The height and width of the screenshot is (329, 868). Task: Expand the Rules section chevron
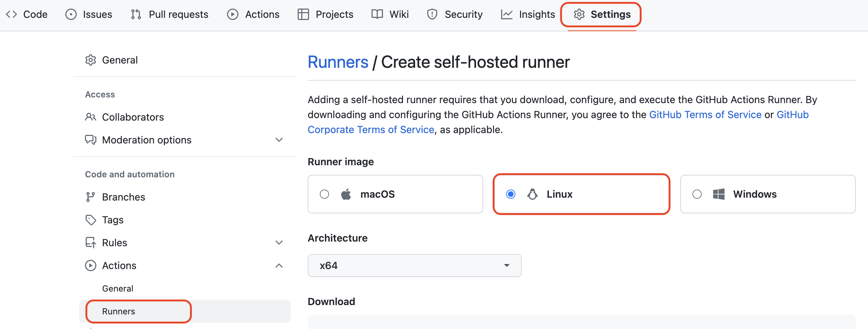click(x=279, y=243)
